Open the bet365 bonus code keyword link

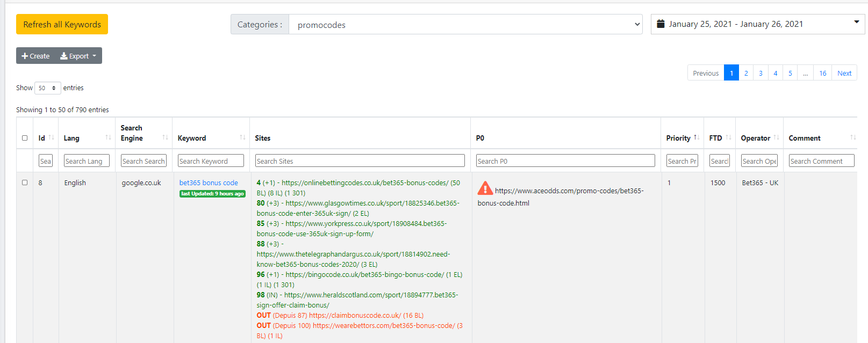pos(209,183)
